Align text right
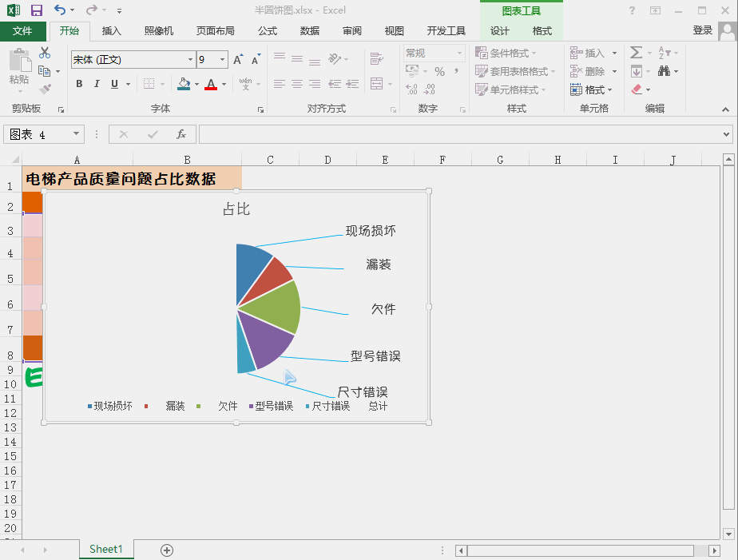This screenshot has height=560, width=738. pos(315,84)
